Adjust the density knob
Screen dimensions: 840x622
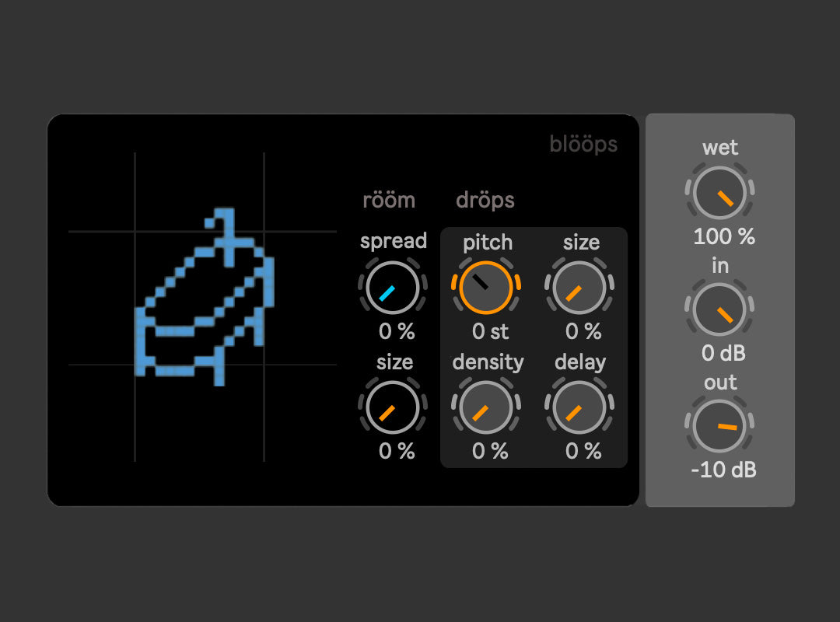(486, 407)
